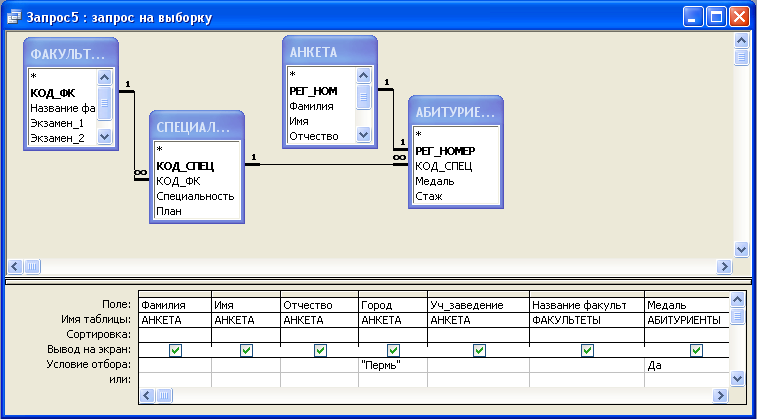Viewport: 757px width, 419px height.
Task: Toggle show checkbox for Уч_заведение column
Action: coord(479,350)
